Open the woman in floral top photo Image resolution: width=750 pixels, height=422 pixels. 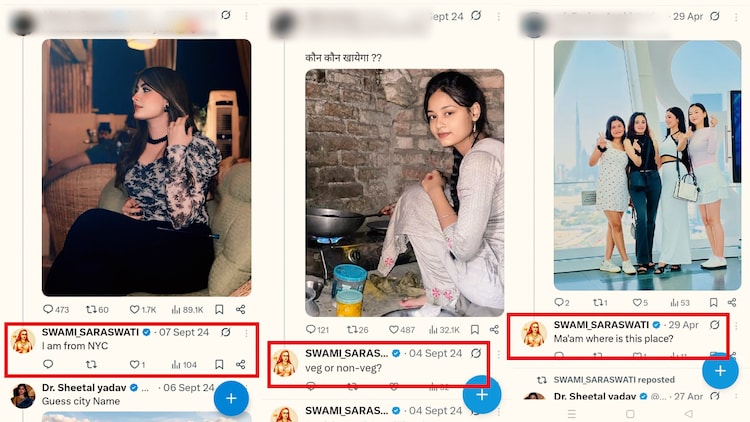146,167
